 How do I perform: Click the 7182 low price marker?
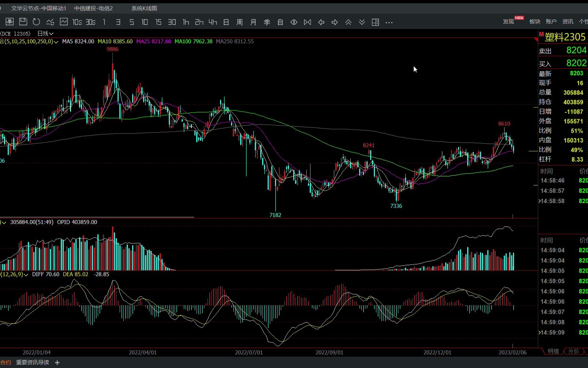click(x=275, y=215)
